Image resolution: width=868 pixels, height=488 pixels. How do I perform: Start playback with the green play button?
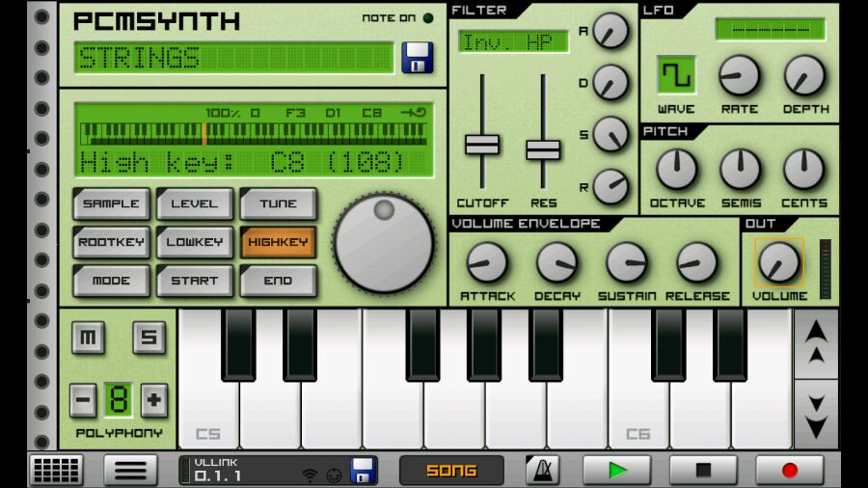pos(616,471)
